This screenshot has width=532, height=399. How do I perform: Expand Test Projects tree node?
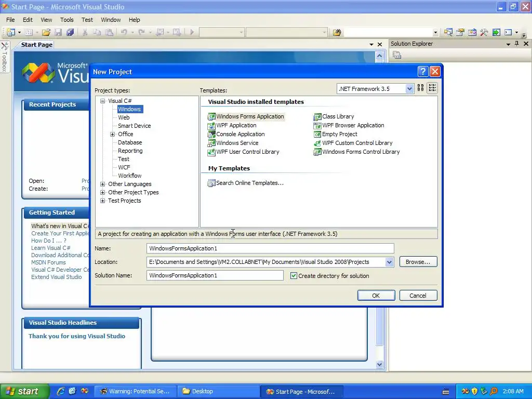[102, 201]
